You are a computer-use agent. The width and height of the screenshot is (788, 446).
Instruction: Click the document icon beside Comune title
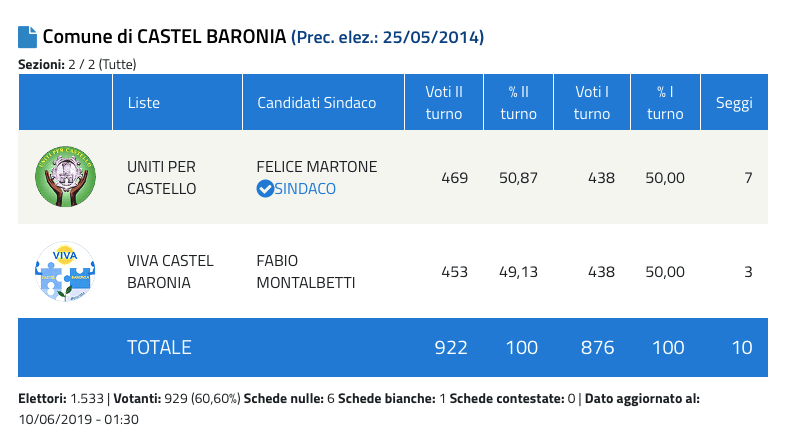click(27, 37)
